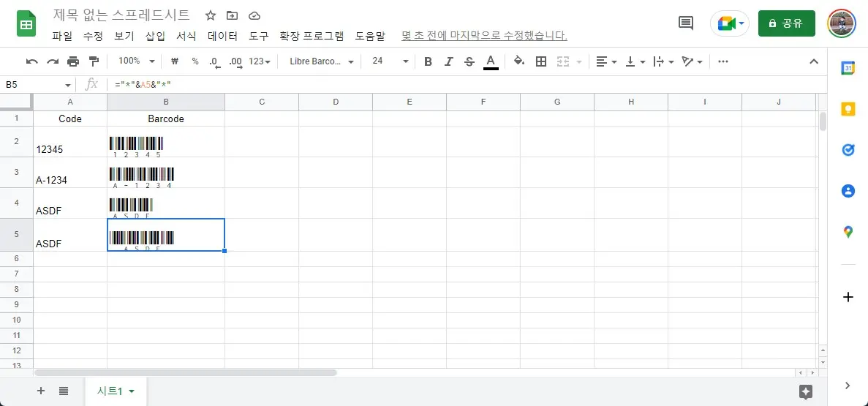Open vertical align dropdown
868x406 pixels.
pyautogui.click(x=635, y=61)
